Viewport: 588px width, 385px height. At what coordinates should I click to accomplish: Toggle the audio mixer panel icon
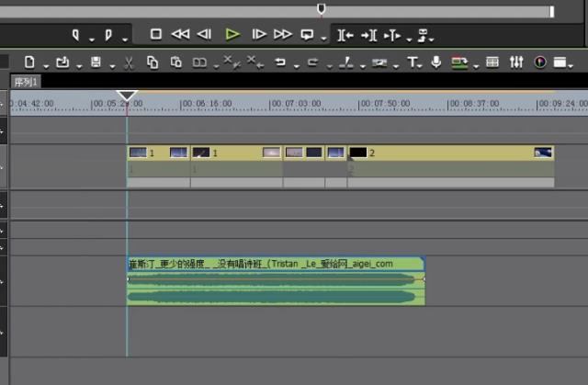(515, 62)
